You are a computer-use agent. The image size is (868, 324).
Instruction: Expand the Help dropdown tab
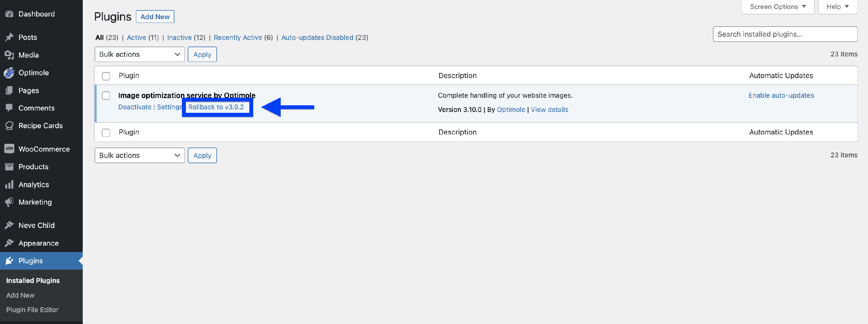tap(837, 7)
